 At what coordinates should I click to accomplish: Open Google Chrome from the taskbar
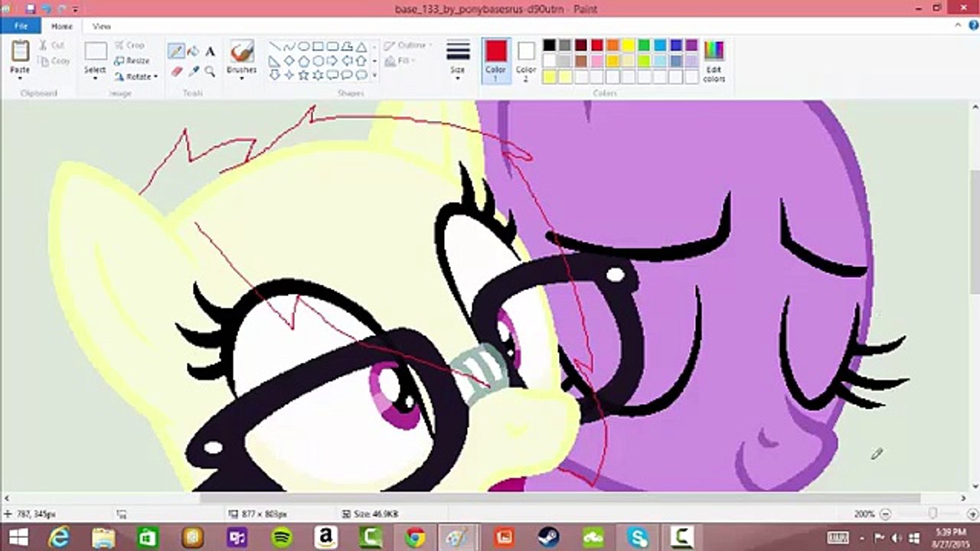point(415,537)
